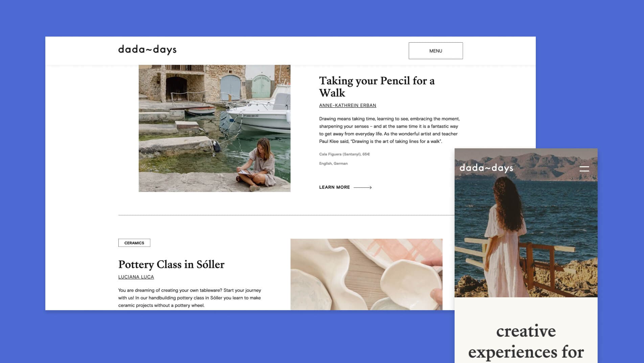
Task: Click the mobile hero image of woman by sea
Action: coord(526,223)
